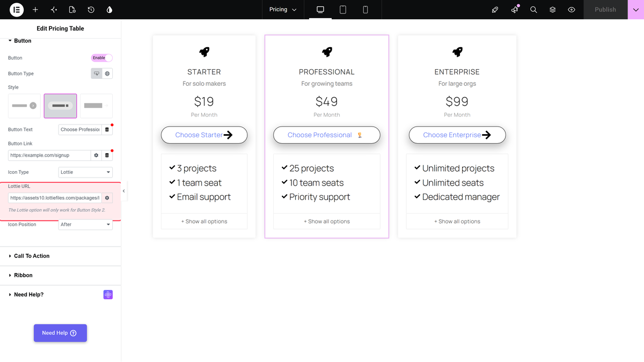This screenshot has width=644, height=362.
Task: Click the Publish button
Action: [x=605, y=10]
